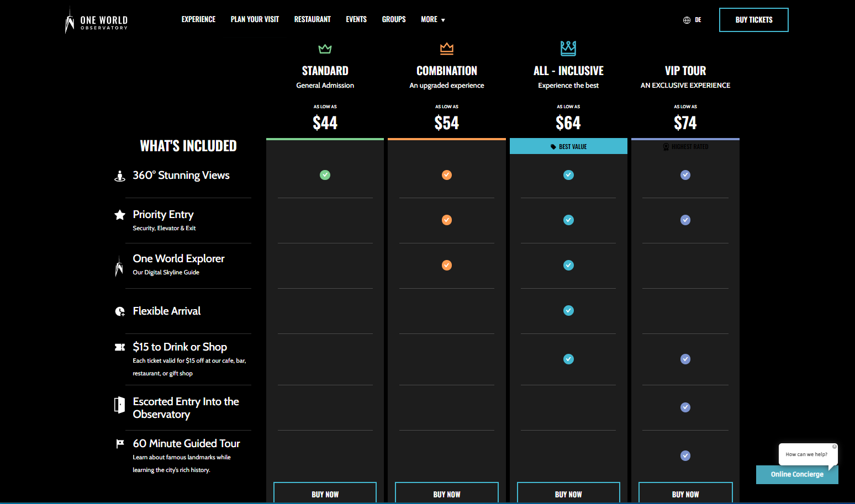The width and height of the screenshot is (855, 504).
Task: Click the 60 Minute Guided Tour flag icon
Action: (x=120, y=443)
